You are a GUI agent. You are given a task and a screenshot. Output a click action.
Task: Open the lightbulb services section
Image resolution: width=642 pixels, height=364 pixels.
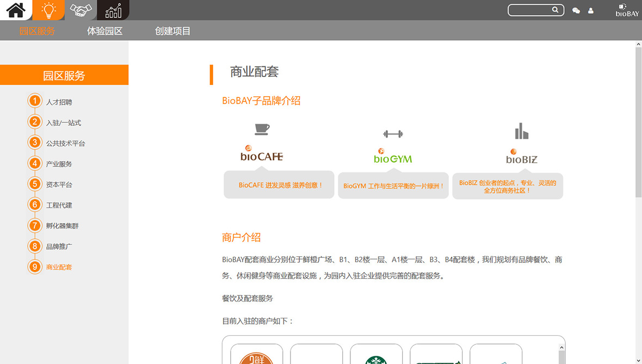48,10
